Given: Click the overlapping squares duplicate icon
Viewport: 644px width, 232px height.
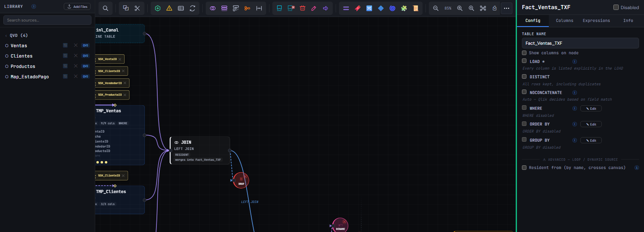Looking at the screenshot, I should [126, 8].
